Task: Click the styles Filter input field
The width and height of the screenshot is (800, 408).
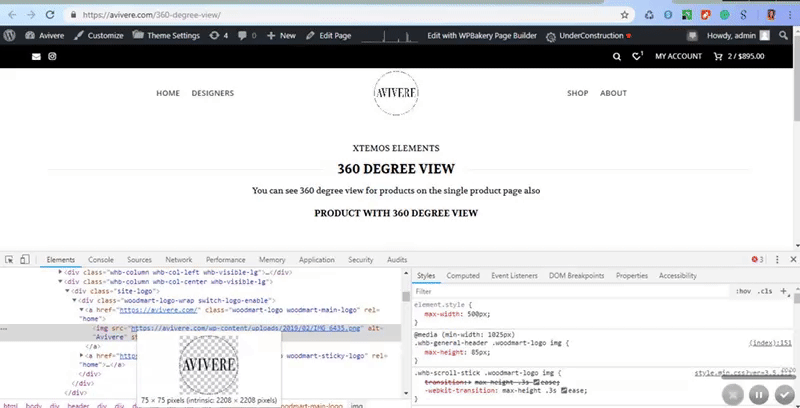Action: pyautogui.click(x=571, y=291)
